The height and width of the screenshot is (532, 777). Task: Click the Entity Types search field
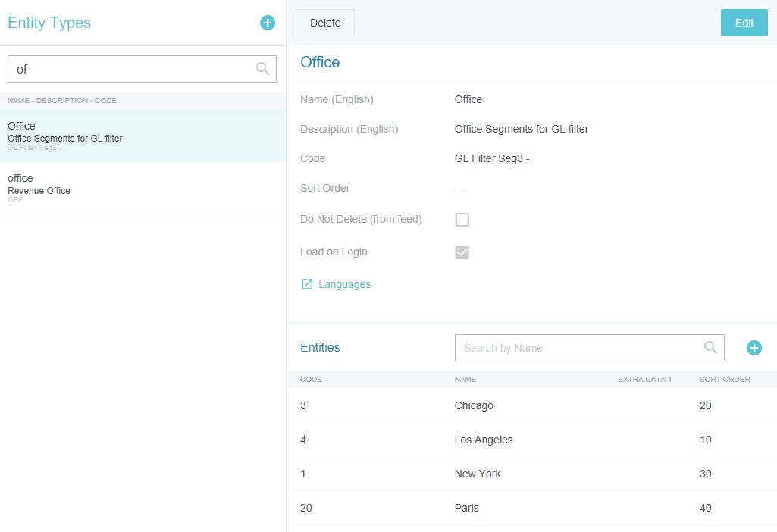click(133, 69)
